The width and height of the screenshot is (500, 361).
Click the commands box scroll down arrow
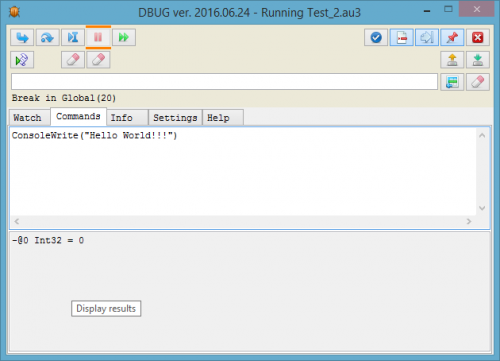pyautogui.click(x=482, y=208)
